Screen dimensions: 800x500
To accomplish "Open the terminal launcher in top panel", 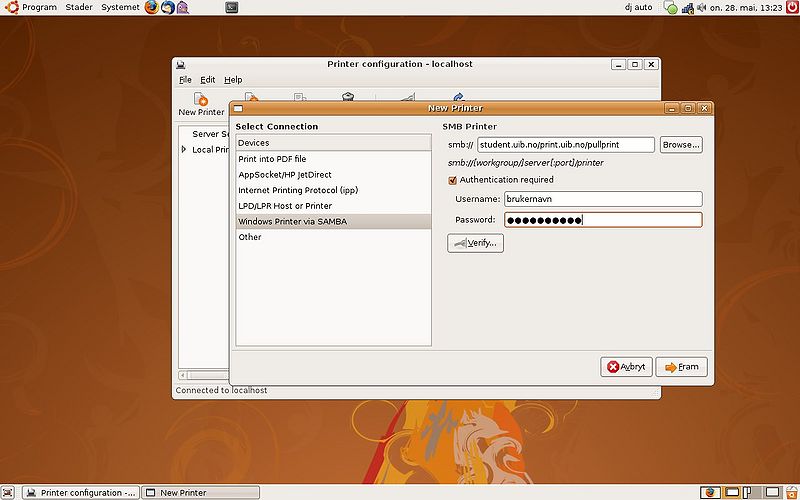I will click(232, 7).
